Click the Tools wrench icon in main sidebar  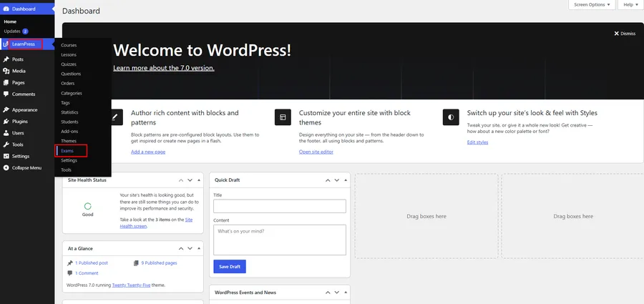point(6,144)
